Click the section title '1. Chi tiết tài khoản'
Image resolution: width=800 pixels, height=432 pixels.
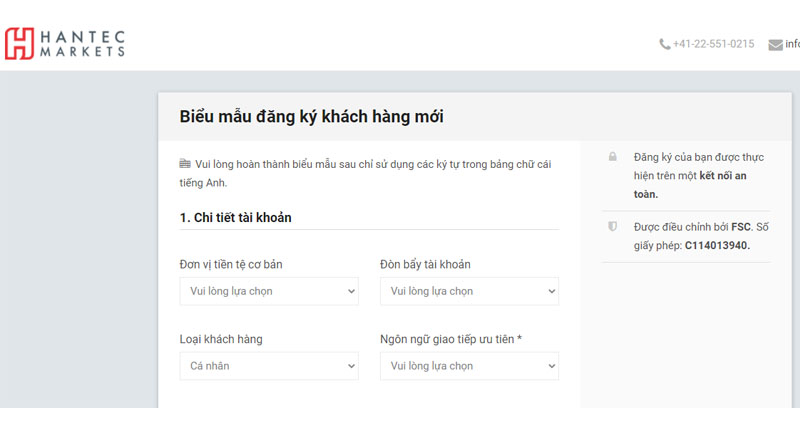[x=235, y=218]
